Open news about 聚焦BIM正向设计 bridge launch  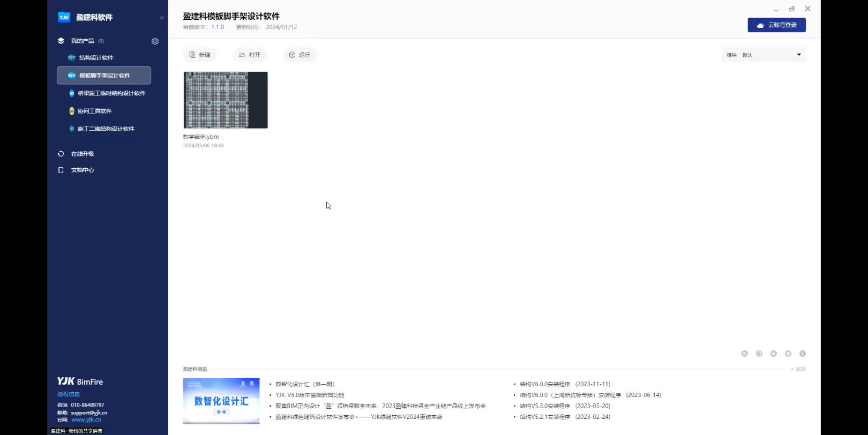tap(380, 406)
